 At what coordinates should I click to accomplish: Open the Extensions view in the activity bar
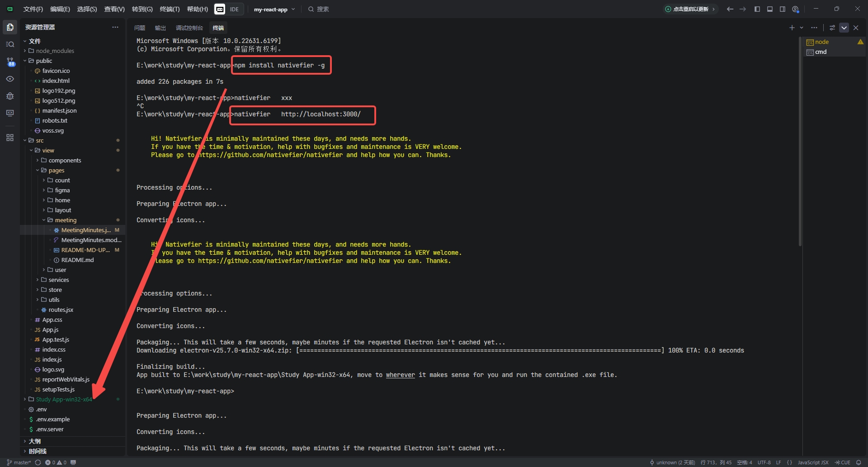click(x=10, y=138)
